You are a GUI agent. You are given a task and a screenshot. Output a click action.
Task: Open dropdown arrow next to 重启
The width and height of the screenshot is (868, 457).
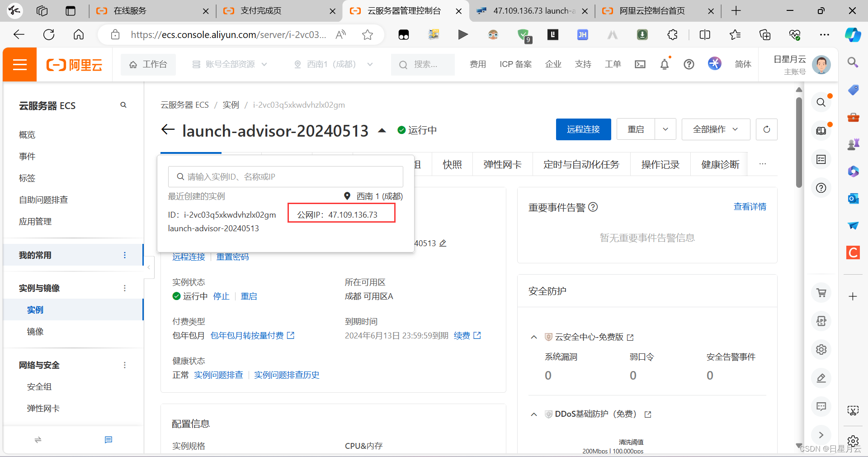pos(665,129)
